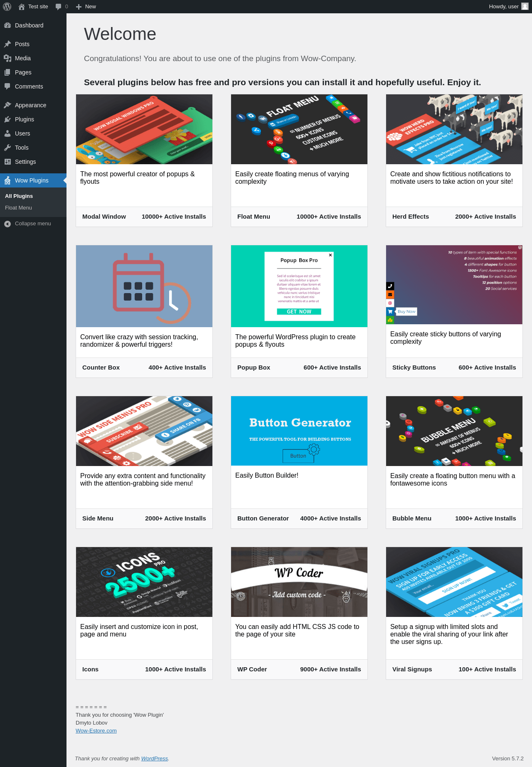This screenshot has width=532, height=767.
Task: Click the WordPress logo icon
Action: click(x=7, y=7)
